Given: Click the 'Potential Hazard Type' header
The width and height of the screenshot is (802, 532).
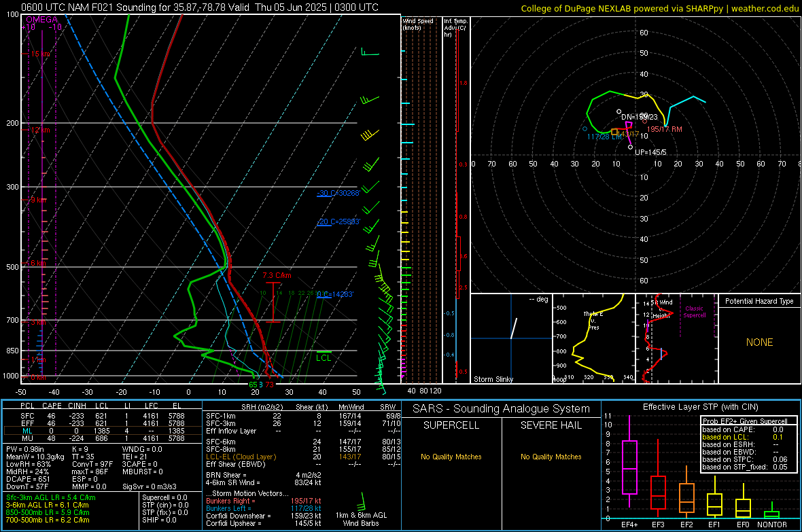Looking at the screenshot, I should (x=759, y=301).
